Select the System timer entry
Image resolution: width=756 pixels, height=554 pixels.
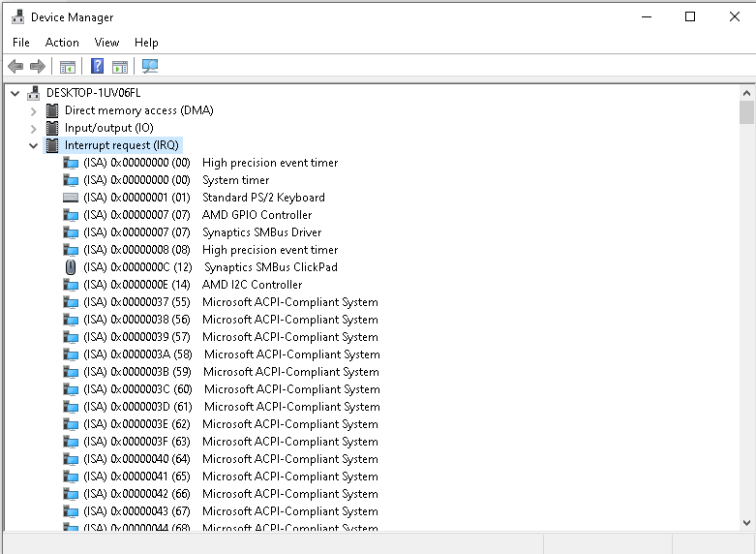pos(235,180)
